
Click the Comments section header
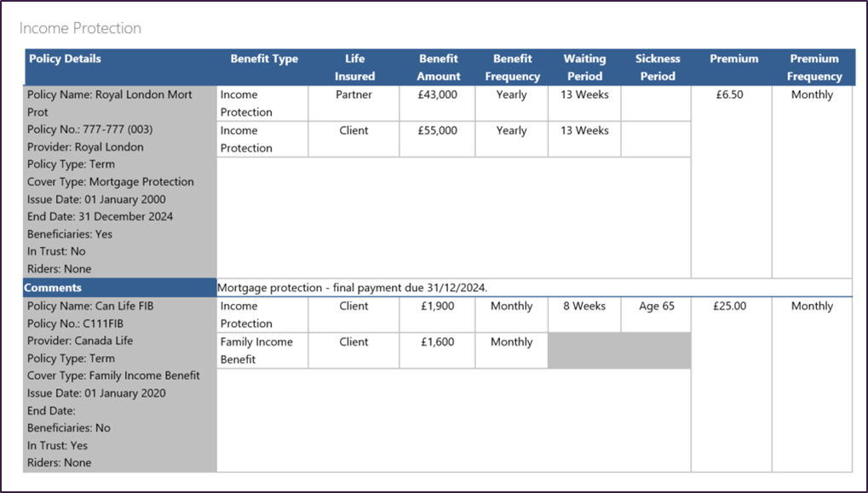[55, 287]
